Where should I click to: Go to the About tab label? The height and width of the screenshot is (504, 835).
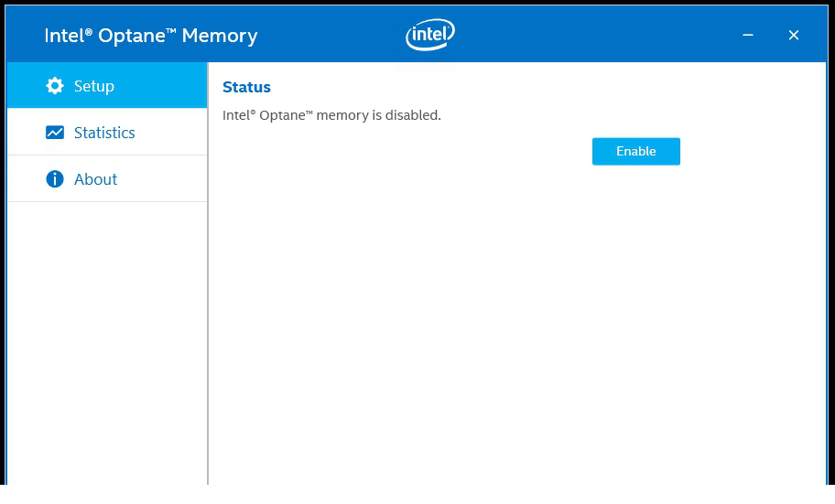(96, 179)
